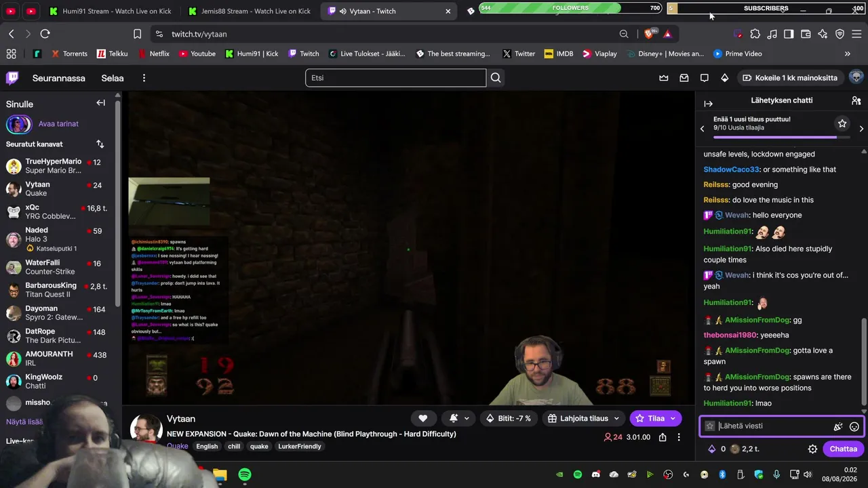Open Brave Rewards triangle icon
This screenshot has width=868, height=488.
tap(668, 34)
